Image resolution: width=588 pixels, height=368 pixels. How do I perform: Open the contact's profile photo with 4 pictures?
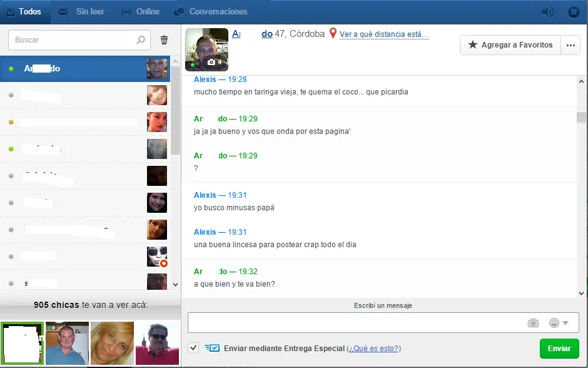(x=206, y=49)
